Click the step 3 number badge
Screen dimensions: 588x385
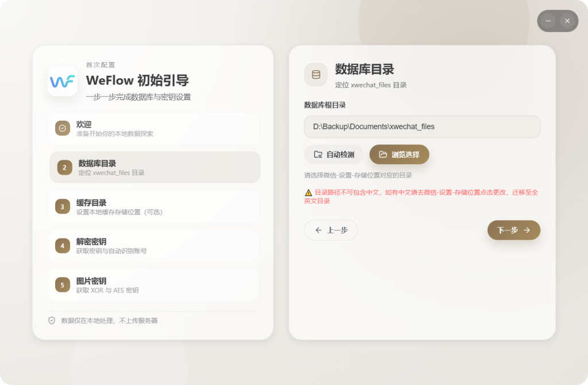click(x=63, y=207)
